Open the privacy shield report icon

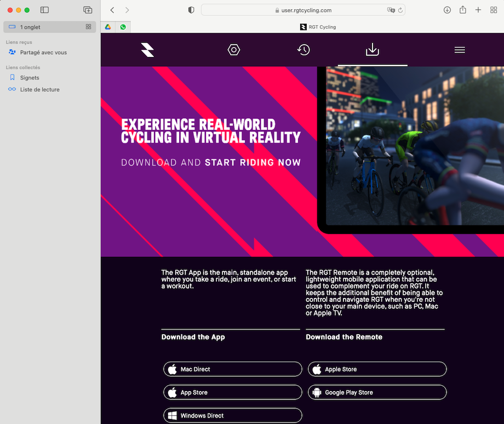191,10
